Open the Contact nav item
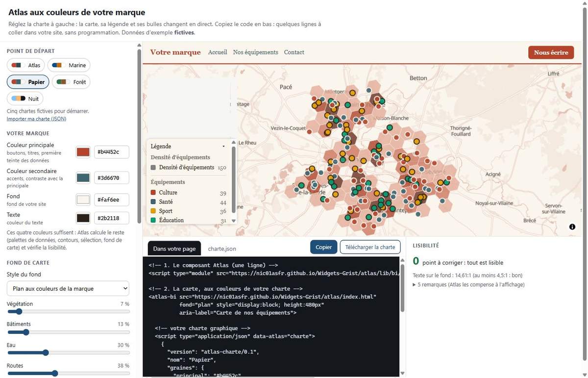Image resolution: width=588 pixels, height=378 pixels. click(294, 52)
